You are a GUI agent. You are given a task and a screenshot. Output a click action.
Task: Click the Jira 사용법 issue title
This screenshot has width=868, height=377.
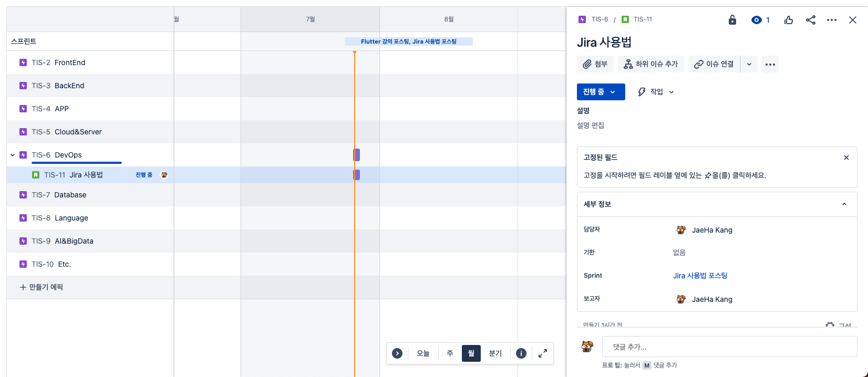pyautogui.click(x=604, y=43)
